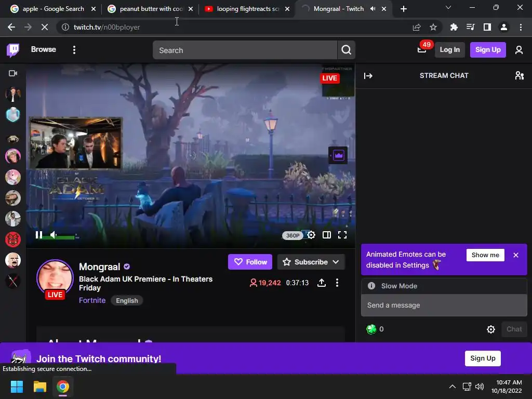Image resolution: width=532 pixels, height=399 pixels.
Task: Dismiss the Animated Emotes notice
Action: 516,255
